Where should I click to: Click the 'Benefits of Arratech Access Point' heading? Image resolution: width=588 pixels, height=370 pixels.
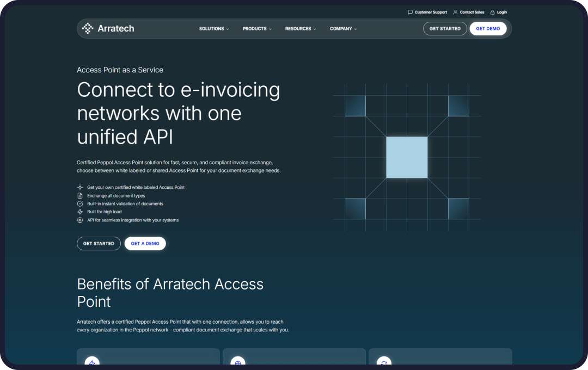170,293
